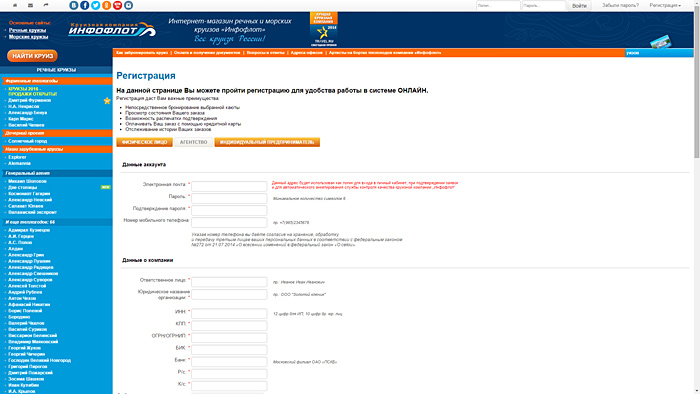
Task: Click the home icon in top bar
Action: pos(15,5)
